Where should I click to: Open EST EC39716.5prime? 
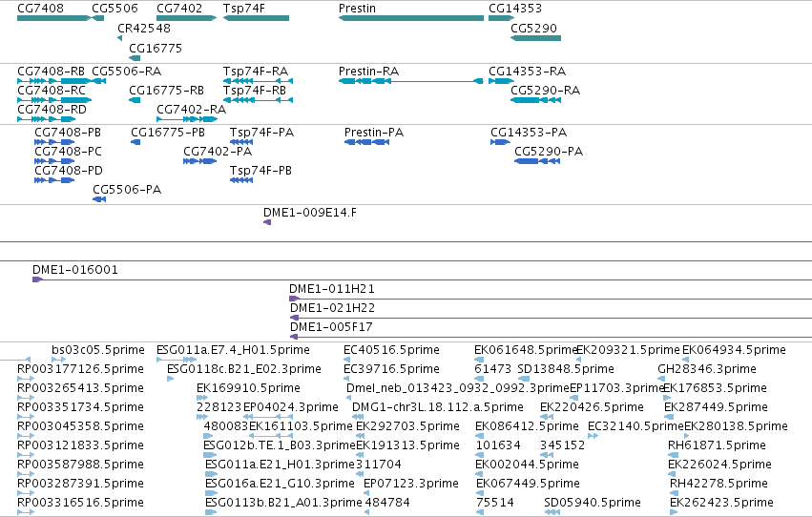point(391,369)
